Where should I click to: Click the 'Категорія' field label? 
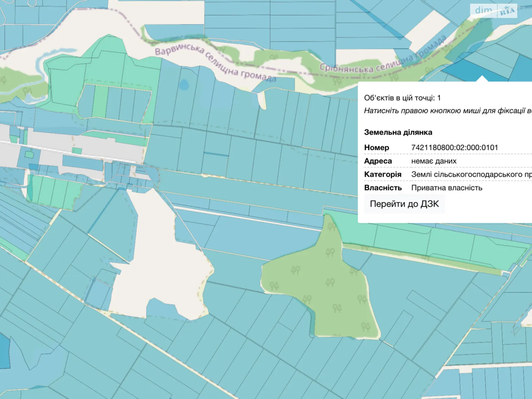tap(383, 175)
